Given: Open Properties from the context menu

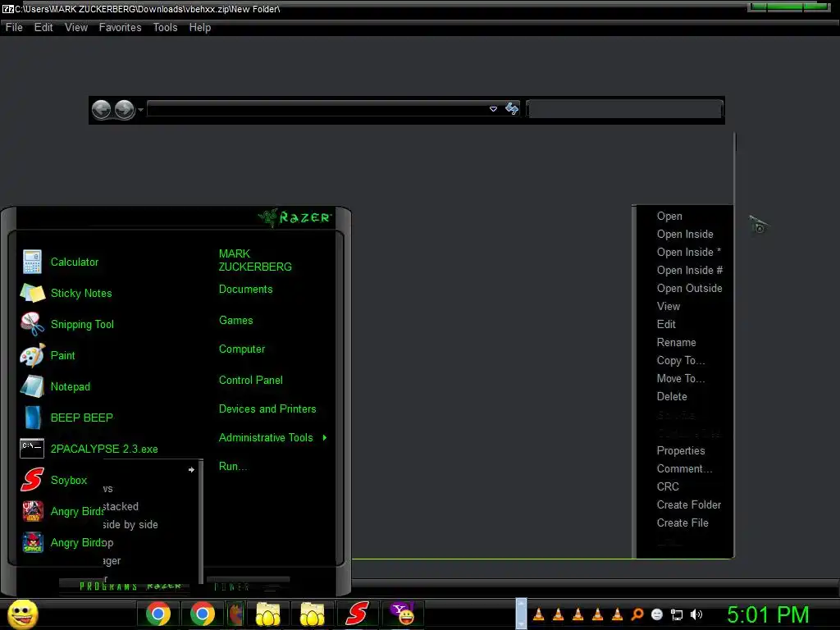Looking at the screenshot, I should point(681,450).
